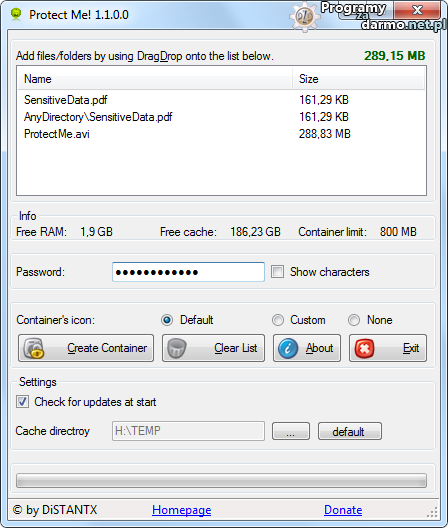Image resolution: width=448 pixels, height=528 pixels.
Task: Sort the list by Name column header
Action: pyautogui.click(x=155, y=79)
